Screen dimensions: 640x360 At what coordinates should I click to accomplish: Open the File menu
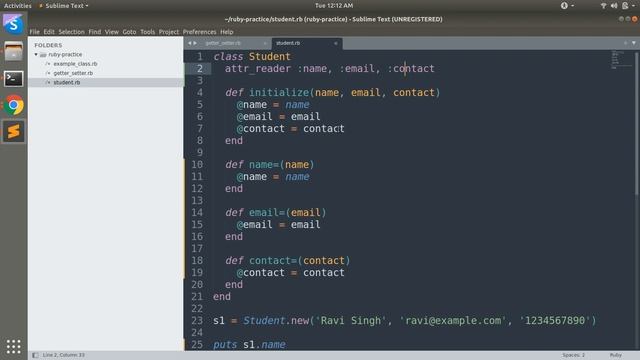(35, 32)
